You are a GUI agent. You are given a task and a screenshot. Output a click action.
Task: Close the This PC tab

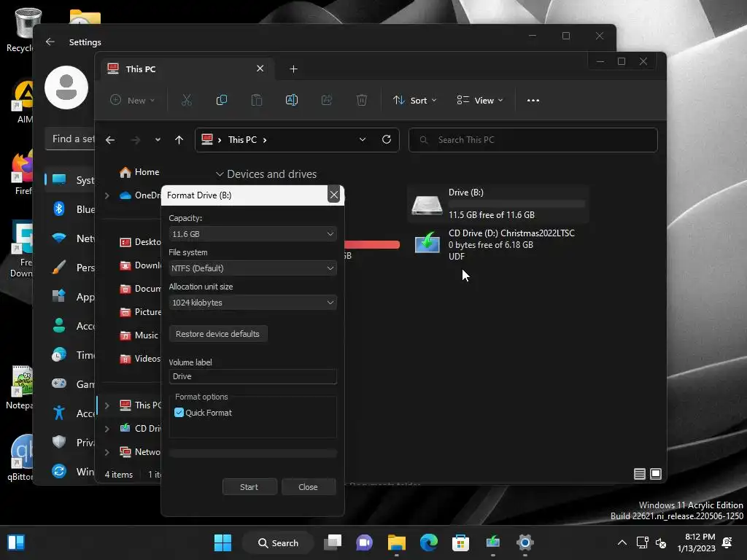[x=260, y=69]
